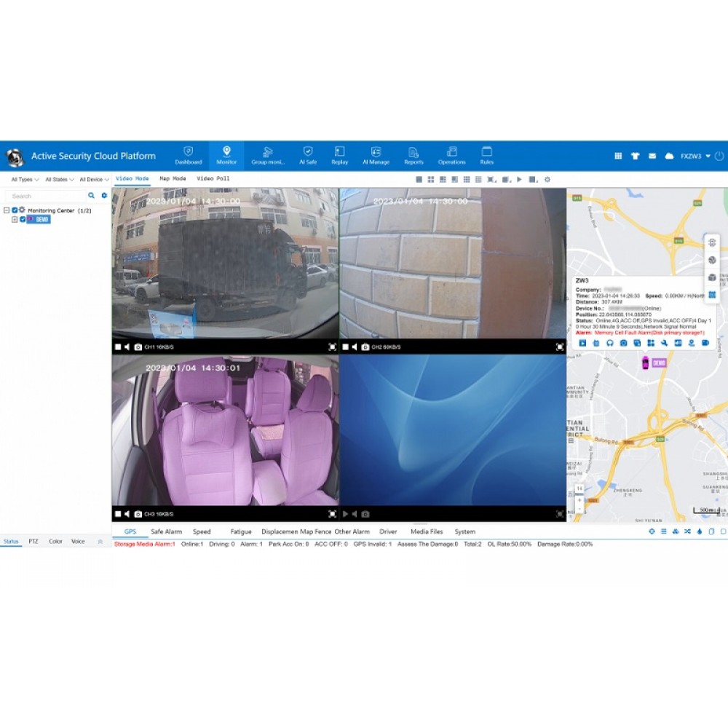This screenshot has height=728, width=728.
Task: Mute audio on CH3 video
Action: coord(127,513)
